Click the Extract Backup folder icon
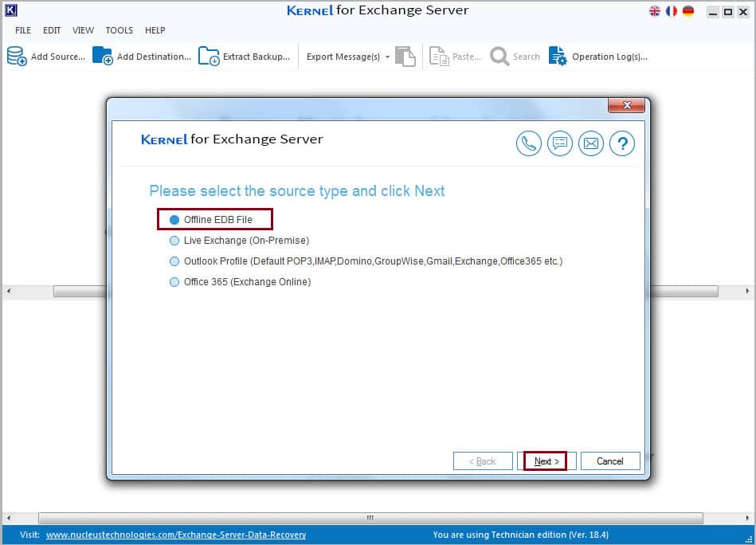 pyautogui.click(x=209, y=56)
